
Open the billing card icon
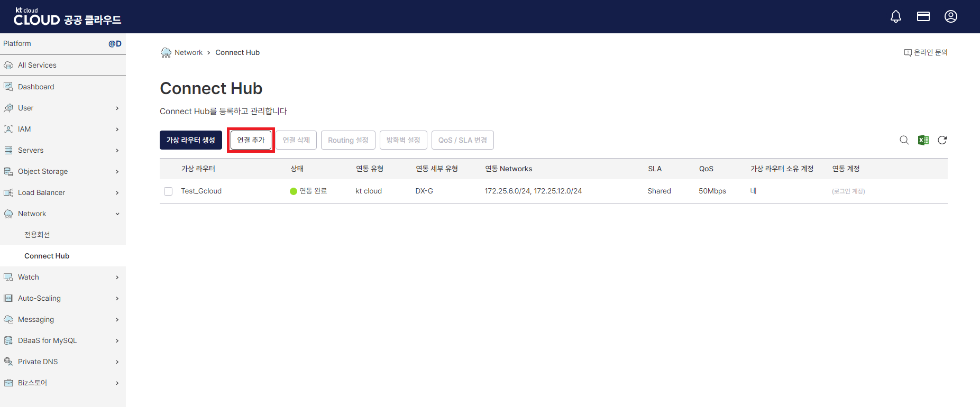tap(923, 17)
